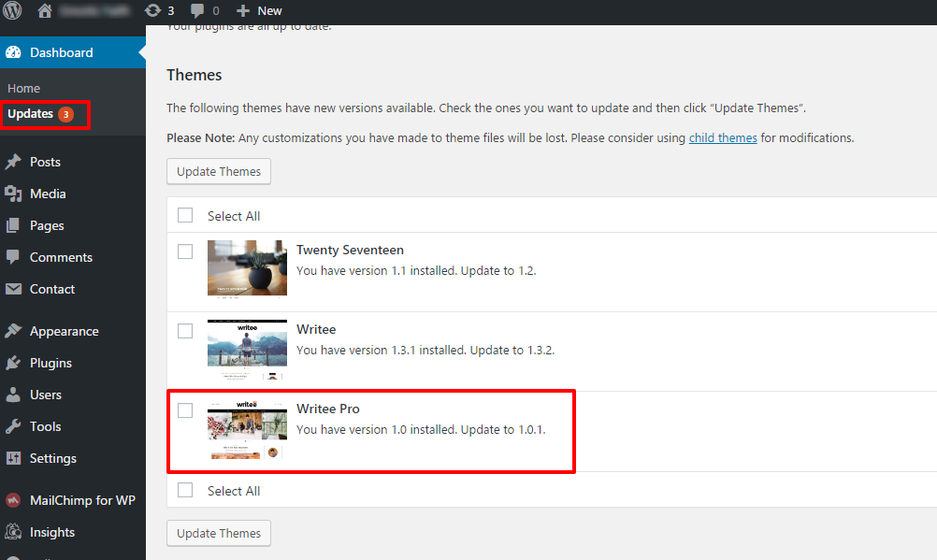Open the site home icon
This screenshot has width=937, height=560.
point(45,11)
